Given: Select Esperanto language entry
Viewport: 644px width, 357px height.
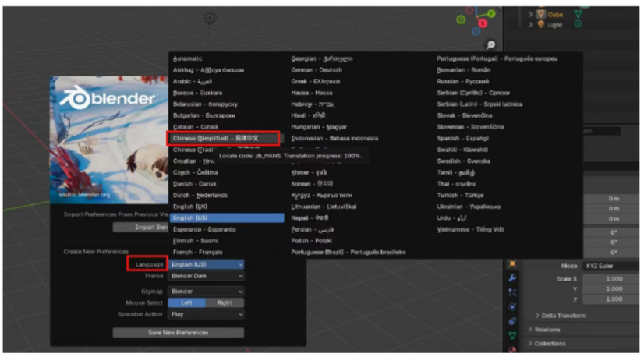Looking at the screenshot, I should (204, 230).
